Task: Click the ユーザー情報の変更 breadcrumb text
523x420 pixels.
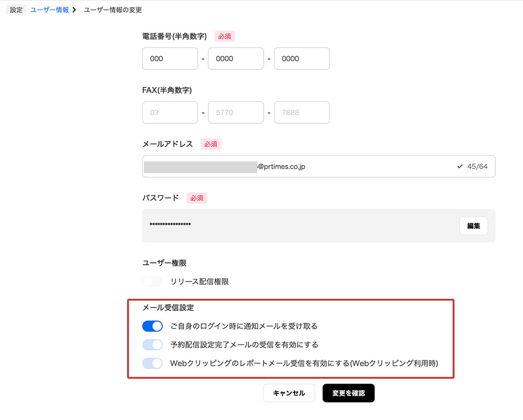Action: tap(113, 10)
